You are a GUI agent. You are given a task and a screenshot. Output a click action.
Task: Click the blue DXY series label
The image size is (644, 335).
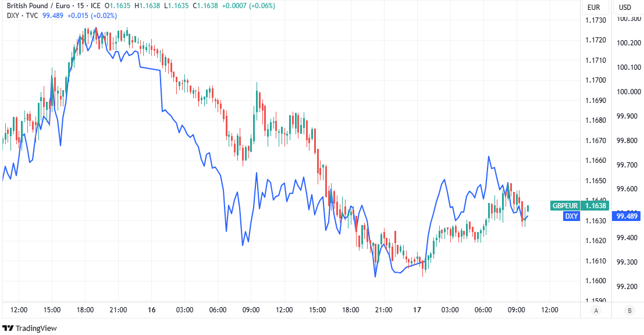571,216
